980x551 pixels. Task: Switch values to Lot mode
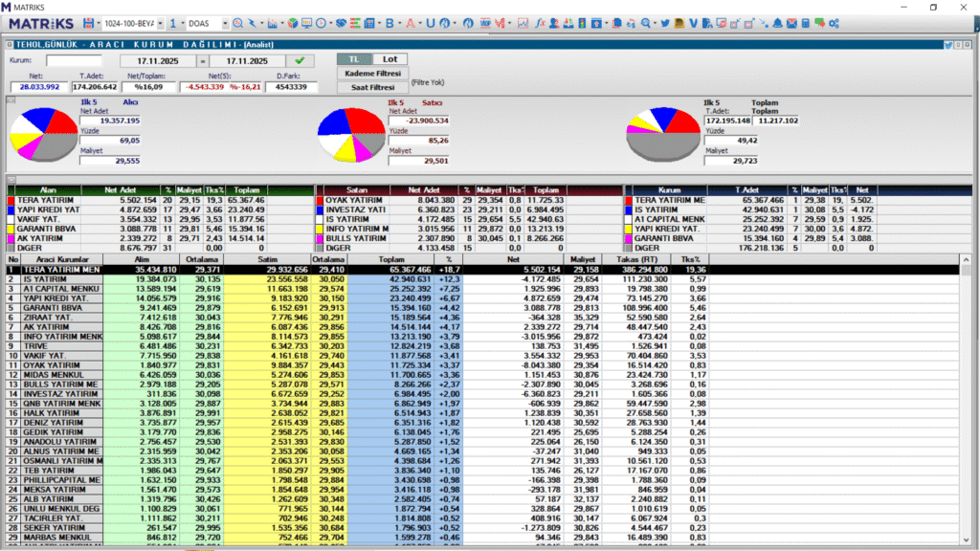[x=390, y=58]
